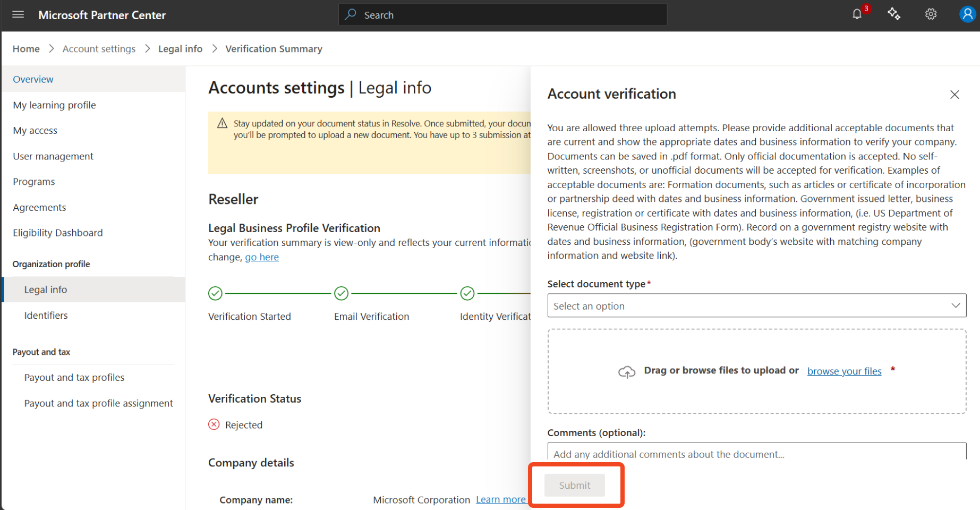Click Organization profile section header
The width and height of the screenshot is (980, 510).
pyautogui.click(x=52, y=264)
